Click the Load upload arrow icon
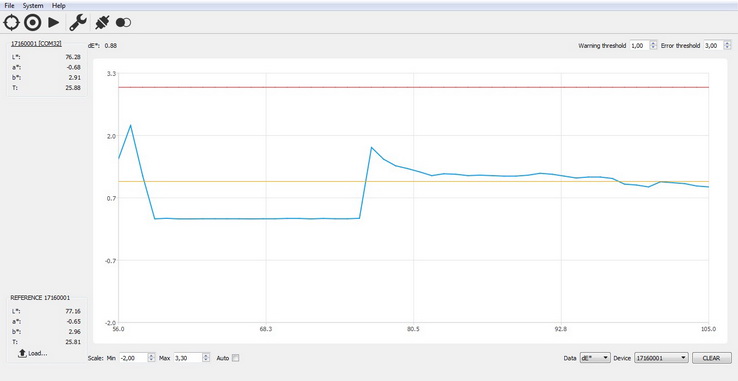The height and width of the screenshot is (381, 738). (22, 353)
